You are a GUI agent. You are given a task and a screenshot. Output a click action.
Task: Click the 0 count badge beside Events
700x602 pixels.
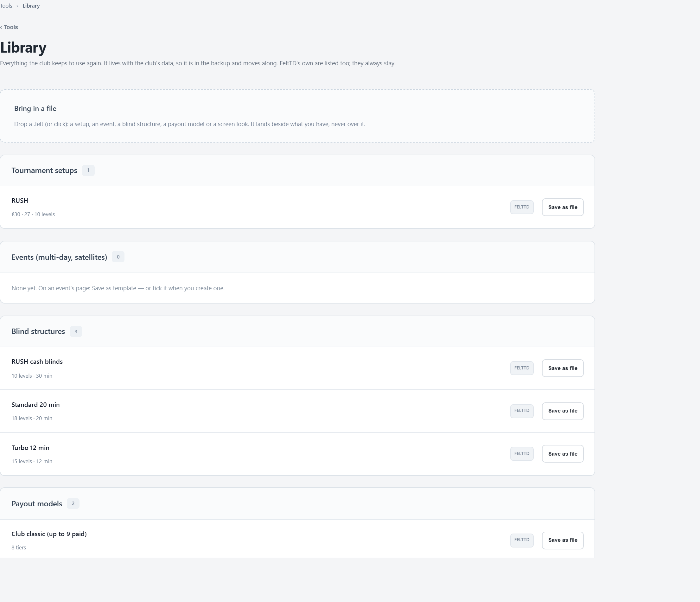(118, 257)
